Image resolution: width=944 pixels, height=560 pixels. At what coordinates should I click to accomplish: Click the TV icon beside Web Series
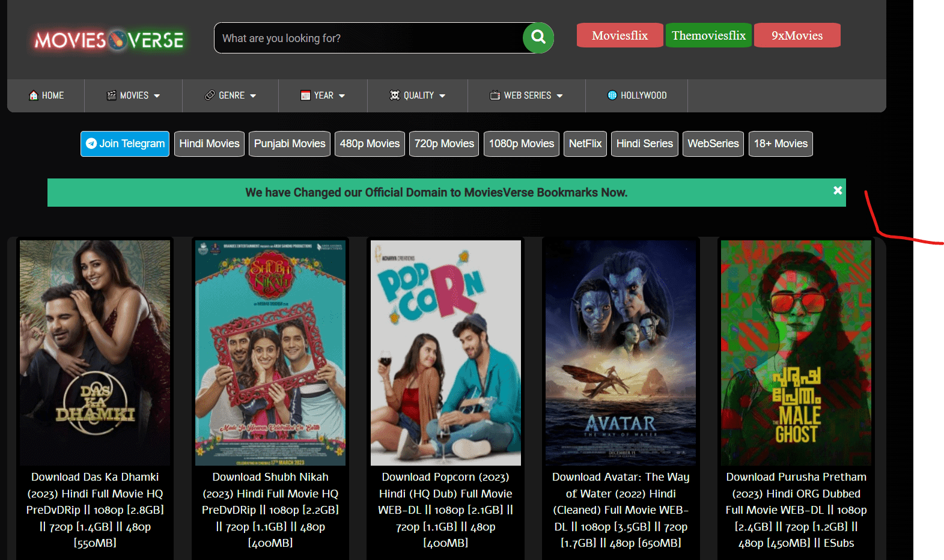pyautogui.click(x=495, y=96)
